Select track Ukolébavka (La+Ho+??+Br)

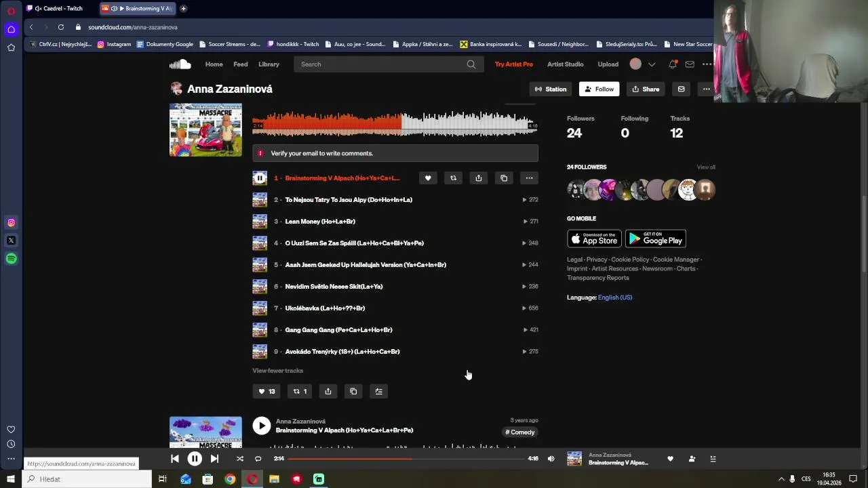click(x=325, y=308)
